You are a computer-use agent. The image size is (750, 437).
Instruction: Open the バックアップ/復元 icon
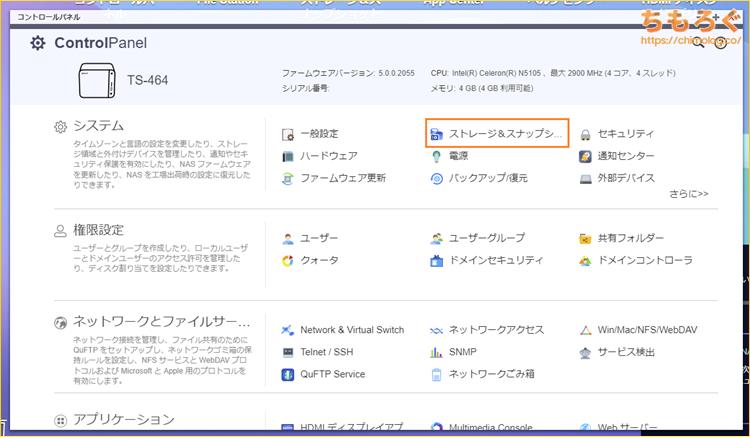coord(436,179)
